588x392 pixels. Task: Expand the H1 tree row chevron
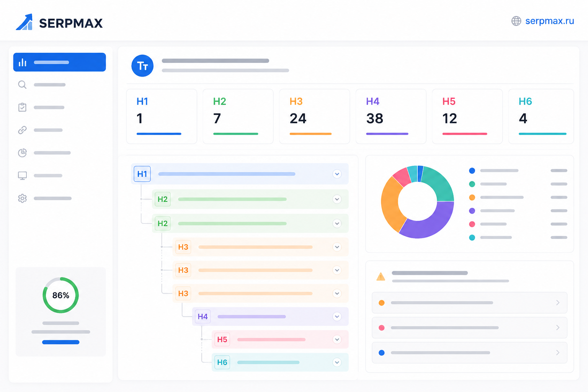click(x=337, y=174)
